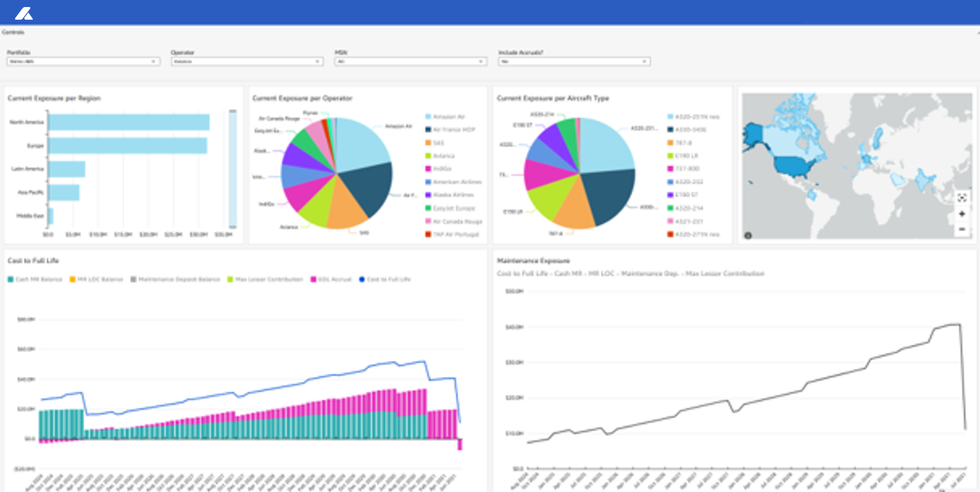Toggle A321-231 aircraft legend entry
This screenshot has height=492, width=980.
tap(685, 221)
